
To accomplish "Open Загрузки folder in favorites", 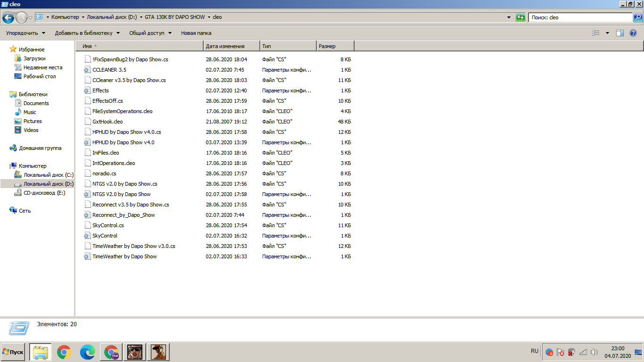I will [34, 58].
